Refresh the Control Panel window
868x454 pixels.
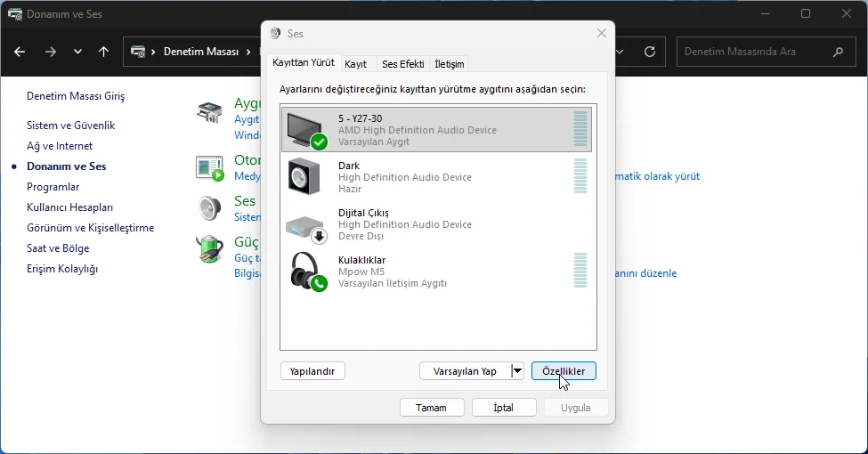pyautogui.click(x=650, y=52)
